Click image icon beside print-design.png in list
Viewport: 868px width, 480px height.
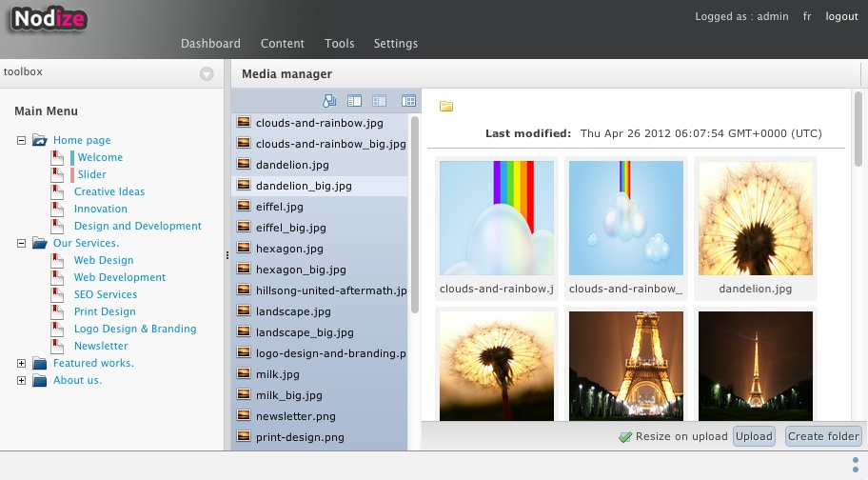[244, 437]
